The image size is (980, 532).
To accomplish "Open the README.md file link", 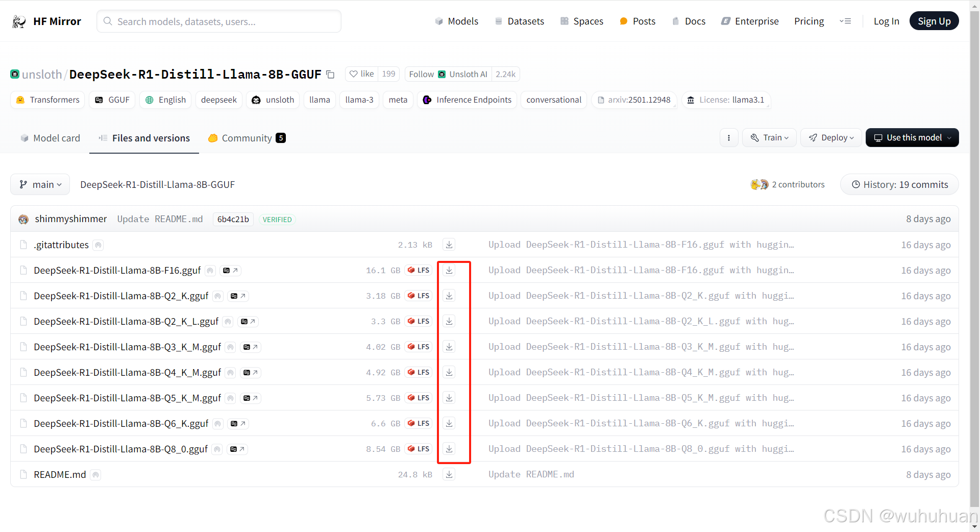I will coord(60,474).
